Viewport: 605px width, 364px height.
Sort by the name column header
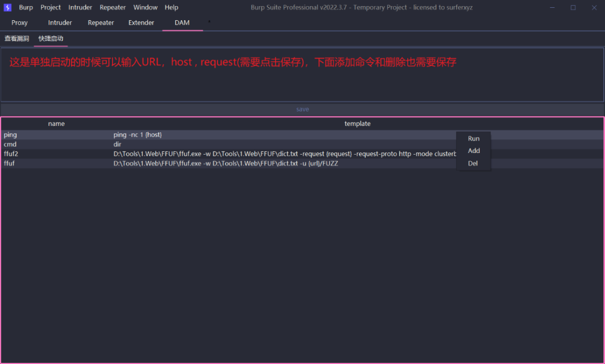click(57, 124)
